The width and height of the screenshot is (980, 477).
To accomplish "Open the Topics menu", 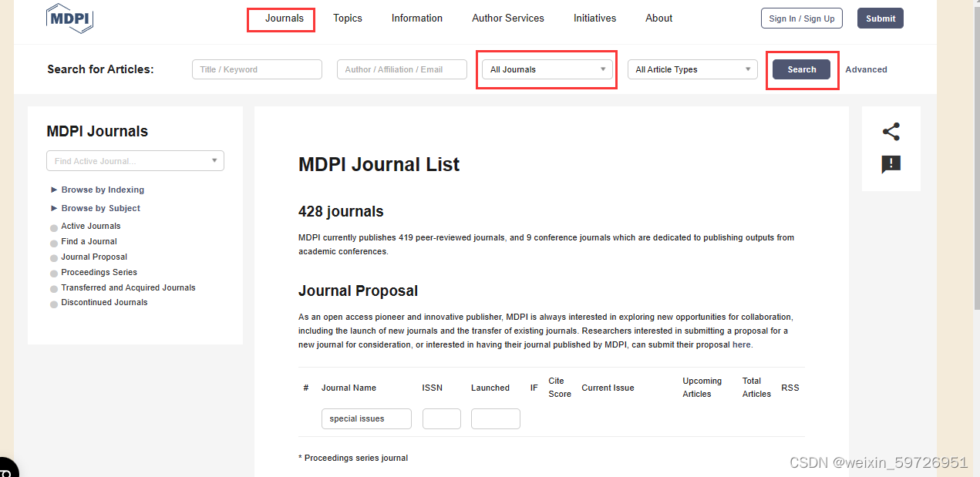I will (x=348, y=18).
